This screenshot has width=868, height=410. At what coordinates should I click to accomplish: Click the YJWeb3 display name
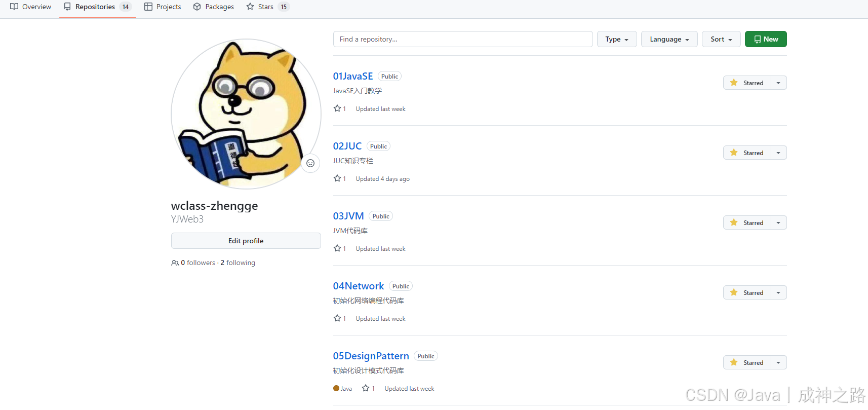[x=187, y=219]
